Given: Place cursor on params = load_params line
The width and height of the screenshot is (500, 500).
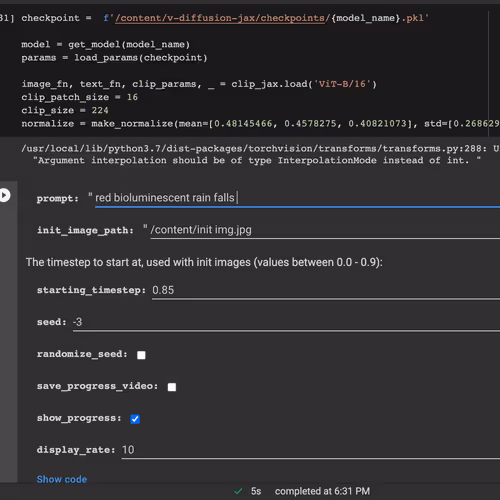Looking at the screenshot, I should [114, 58].
